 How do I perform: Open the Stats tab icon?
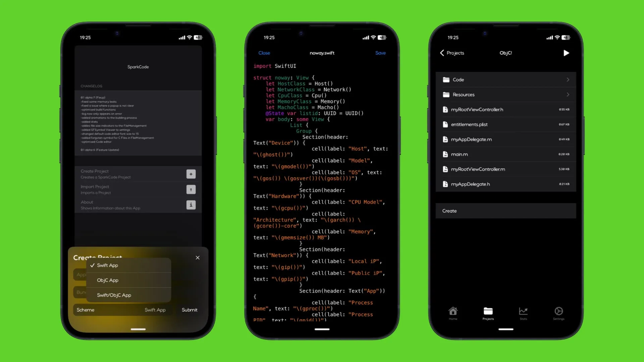(x=523, y=312)
